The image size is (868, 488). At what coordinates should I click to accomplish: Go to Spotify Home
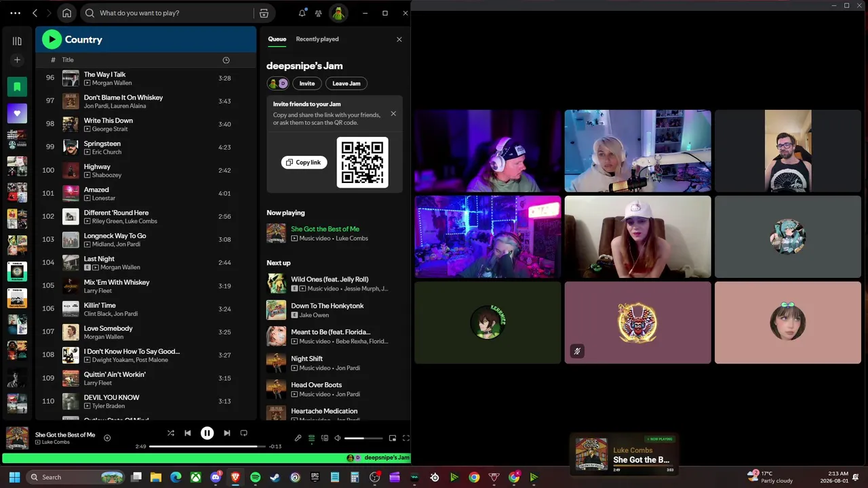coord(66,13)
